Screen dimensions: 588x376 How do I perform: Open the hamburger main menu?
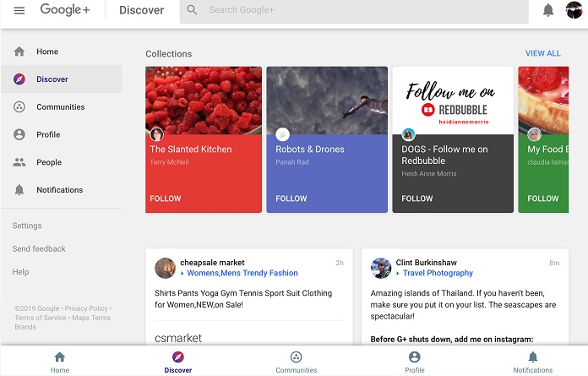[x=19, y=10]
